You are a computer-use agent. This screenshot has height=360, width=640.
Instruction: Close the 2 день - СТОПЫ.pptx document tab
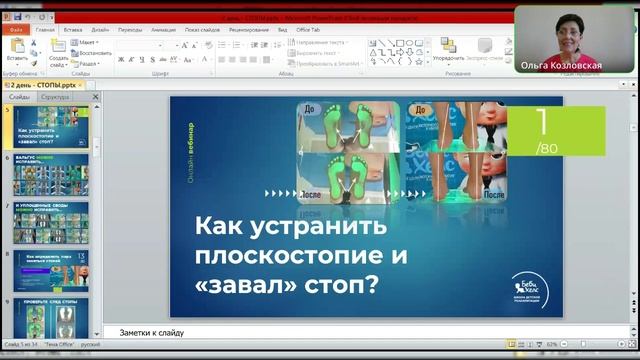(80, 85)
